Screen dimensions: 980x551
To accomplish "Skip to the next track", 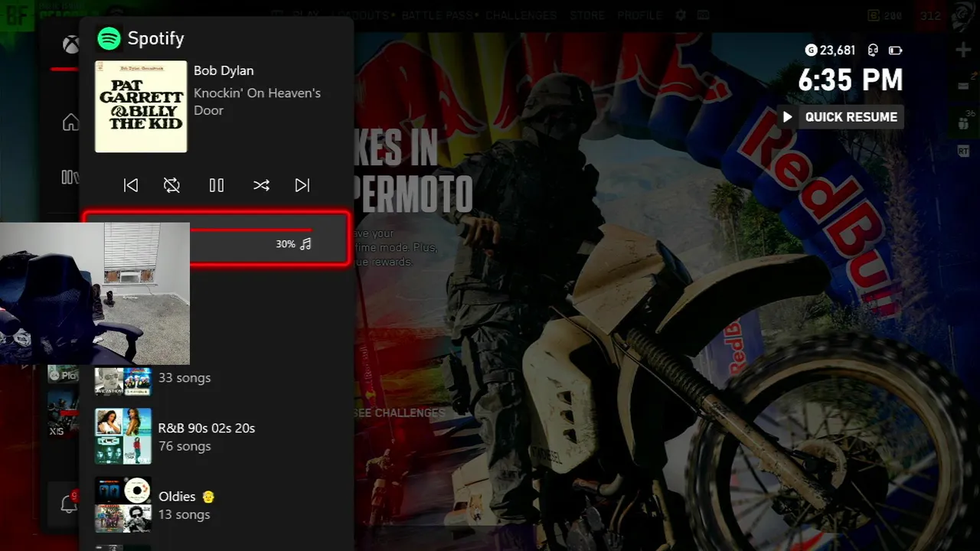I will tap(302, 185).
